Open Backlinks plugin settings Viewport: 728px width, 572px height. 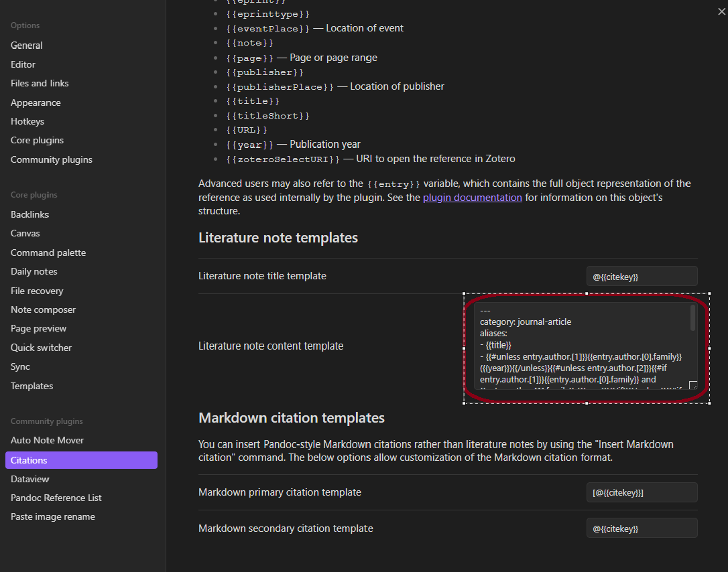[x=30, y=214]
